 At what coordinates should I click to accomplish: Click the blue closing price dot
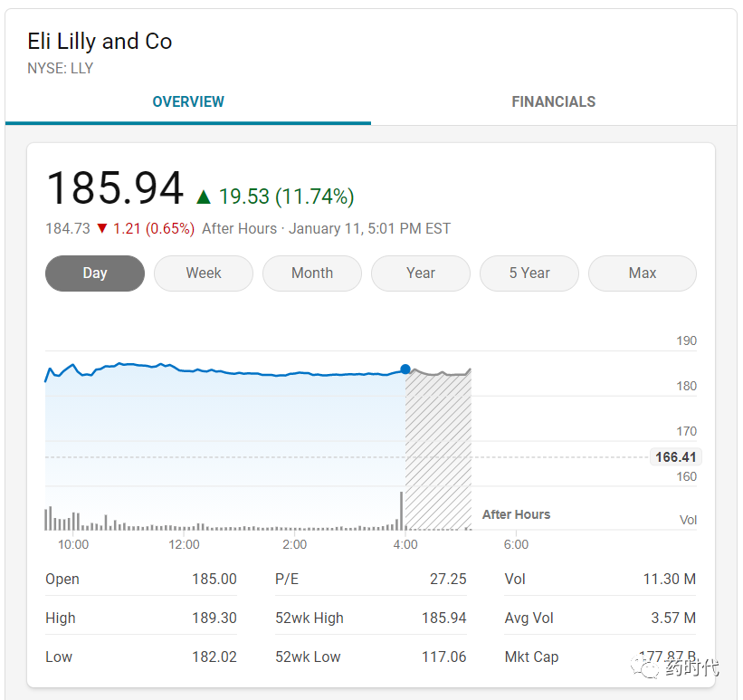pos(405,369)
